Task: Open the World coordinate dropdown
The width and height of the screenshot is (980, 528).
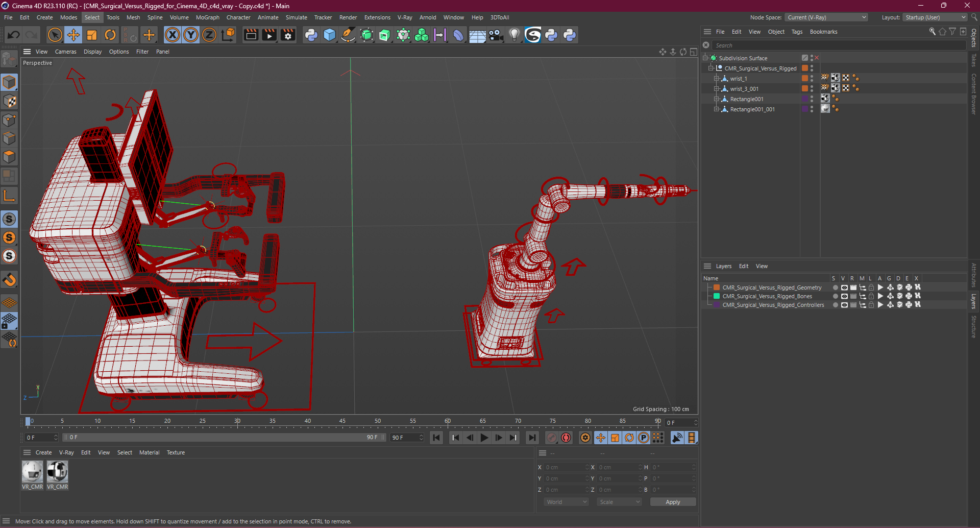Action: (567, 502)
